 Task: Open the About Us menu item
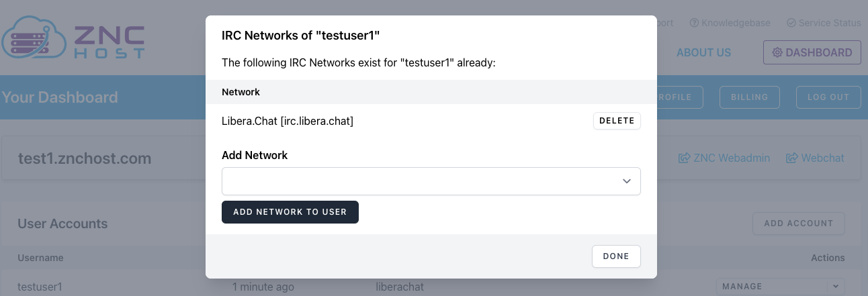[x=703, y=52]
